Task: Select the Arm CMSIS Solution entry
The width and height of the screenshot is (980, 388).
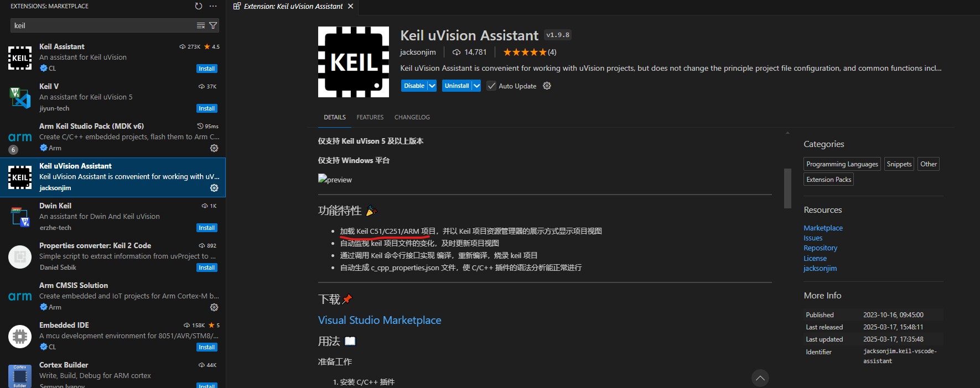Action: point(113,296)
